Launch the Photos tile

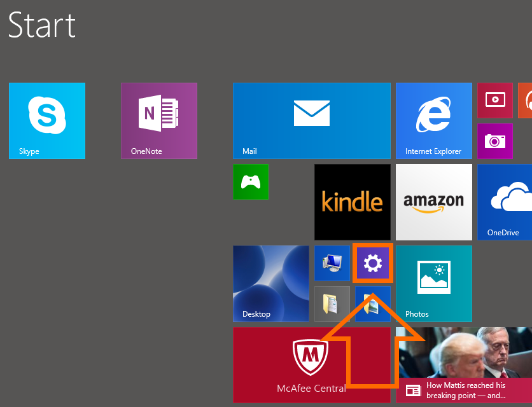point(434,284)
